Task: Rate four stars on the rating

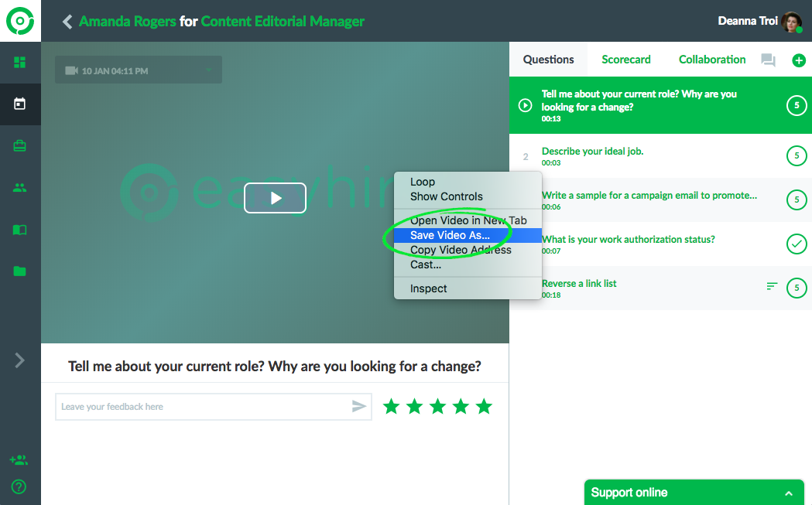Action: (461, 407)
